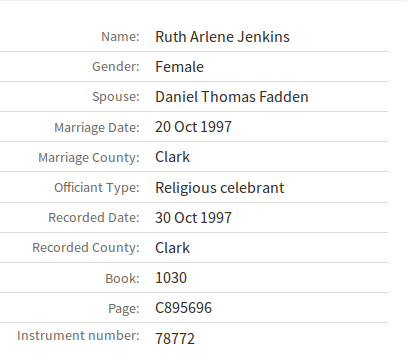Open spouse Daniel Thomas Fadden
The height and width of the screenshot is (363, 407).
[x=232, y=97]
